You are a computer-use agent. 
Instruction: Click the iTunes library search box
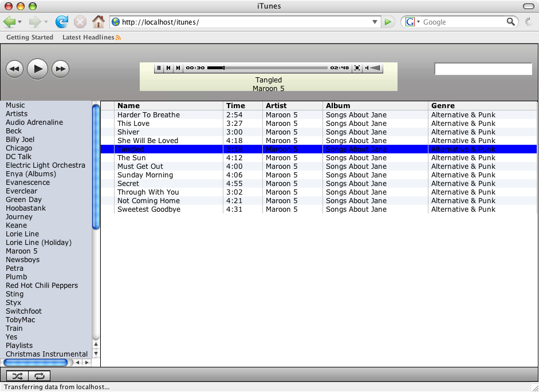483,69
